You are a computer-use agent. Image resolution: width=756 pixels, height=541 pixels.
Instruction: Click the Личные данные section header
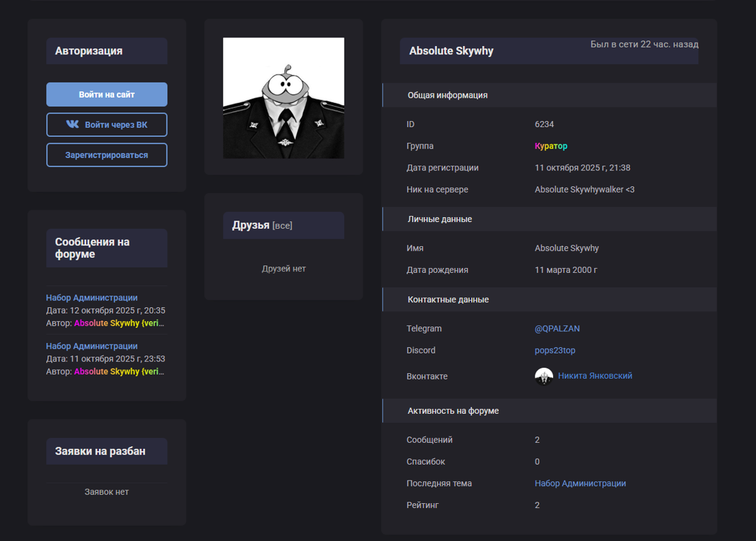click(x=440, y=219)
